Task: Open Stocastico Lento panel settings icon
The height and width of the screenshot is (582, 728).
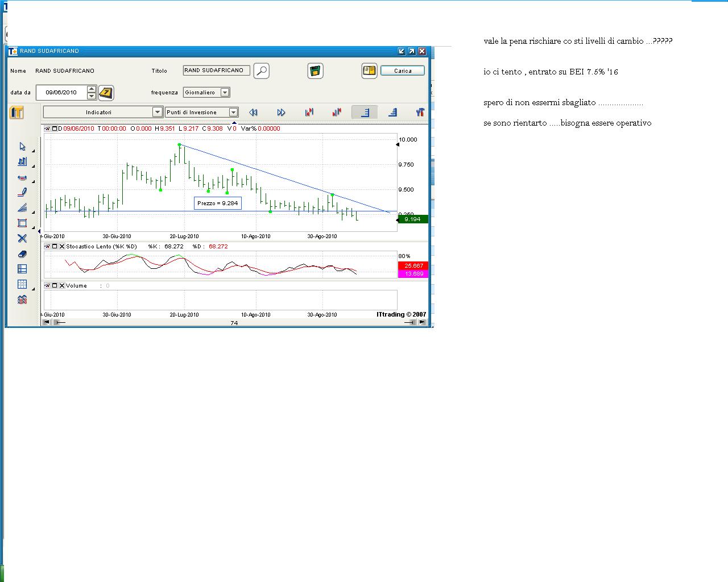Action: [47, 246]
